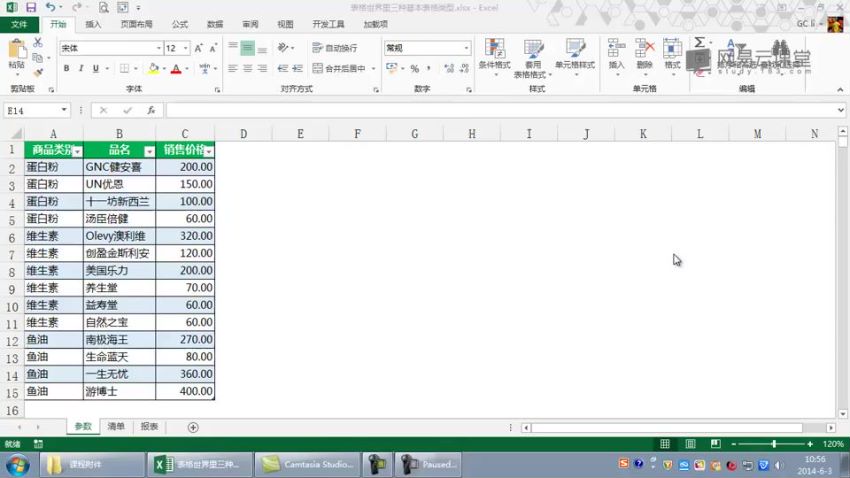The width and height of the screenshot is (850, 478).
Task: Center text horizontally
Action: point(247,68)
